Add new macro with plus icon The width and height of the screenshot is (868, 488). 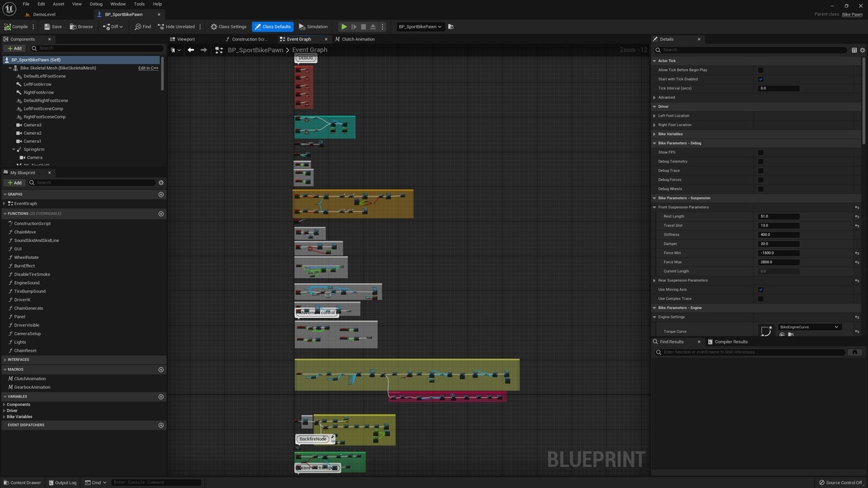161,369
